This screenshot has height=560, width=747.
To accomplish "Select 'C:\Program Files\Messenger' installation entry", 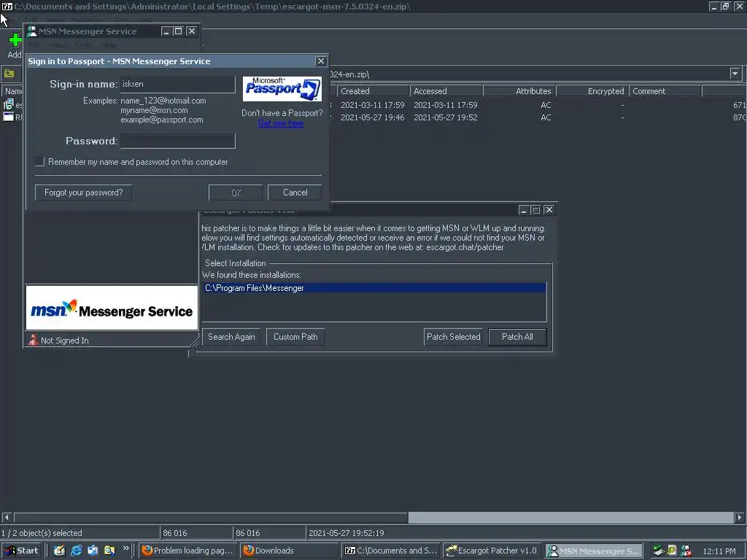I will click(374, 287).
